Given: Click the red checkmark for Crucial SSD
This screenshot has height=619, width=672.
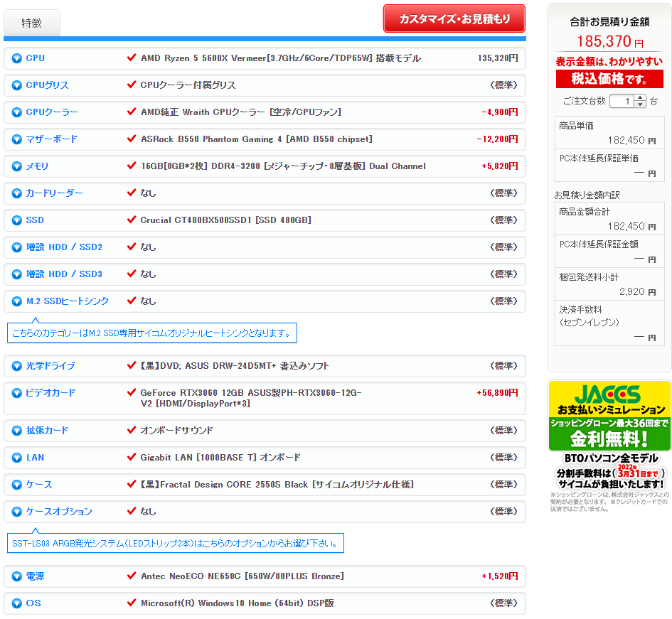Looking at the screenshot, I should [x=131, y=220].
